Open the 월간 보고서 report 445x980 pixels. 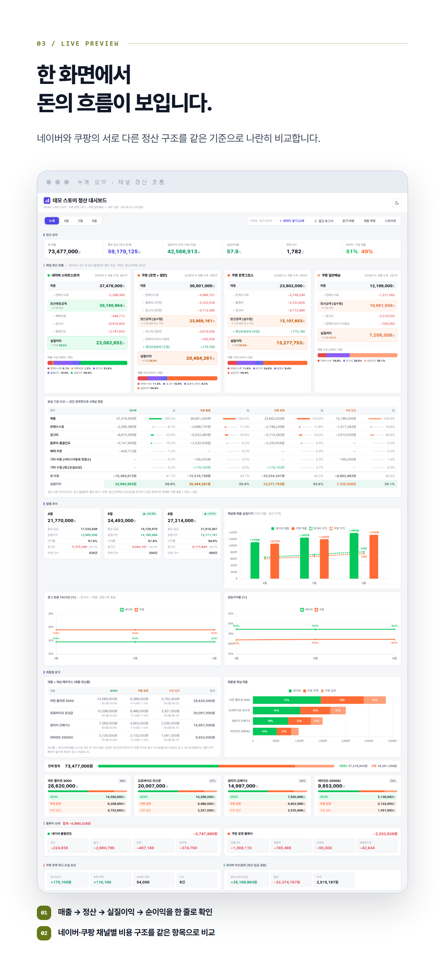tap(324, 221)
